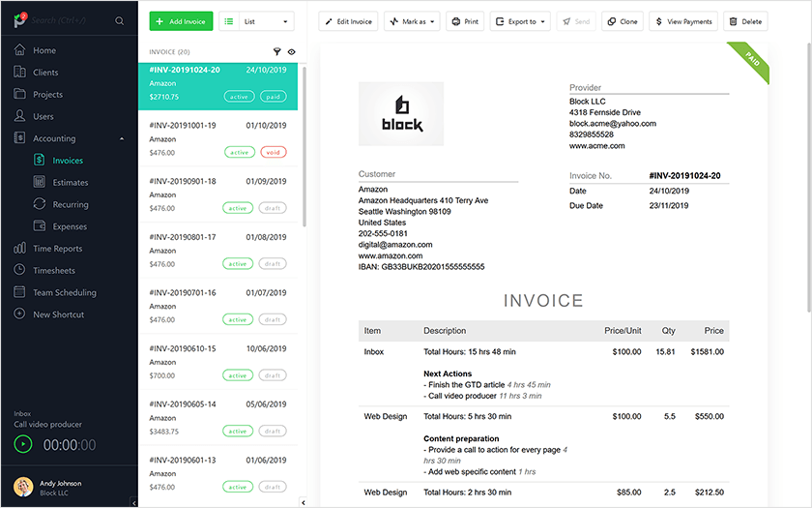812x508 pixels.
Task: Click the search magnifier icon
Action: point(119,20)
